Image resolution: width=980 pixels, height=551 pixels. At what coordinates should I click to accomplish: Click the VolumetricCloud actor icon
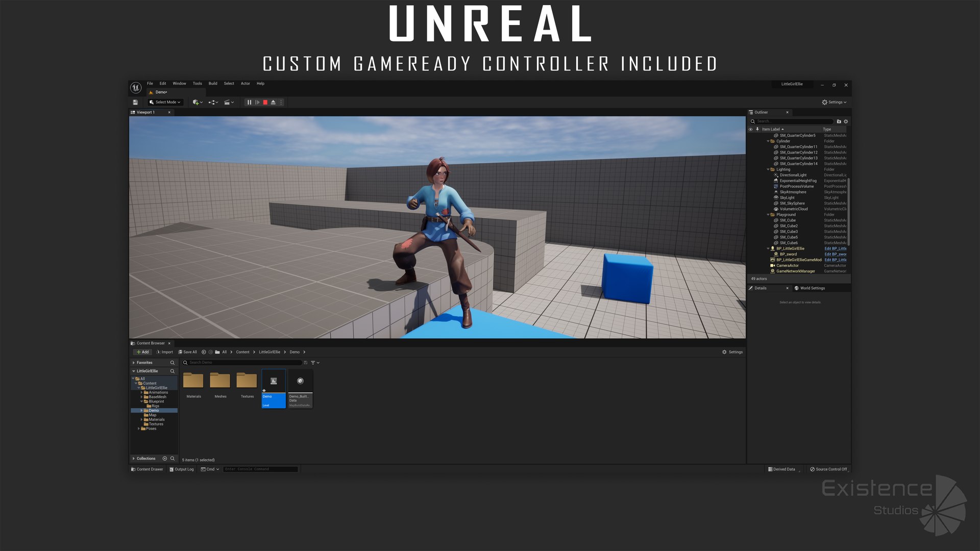[776, 209]
